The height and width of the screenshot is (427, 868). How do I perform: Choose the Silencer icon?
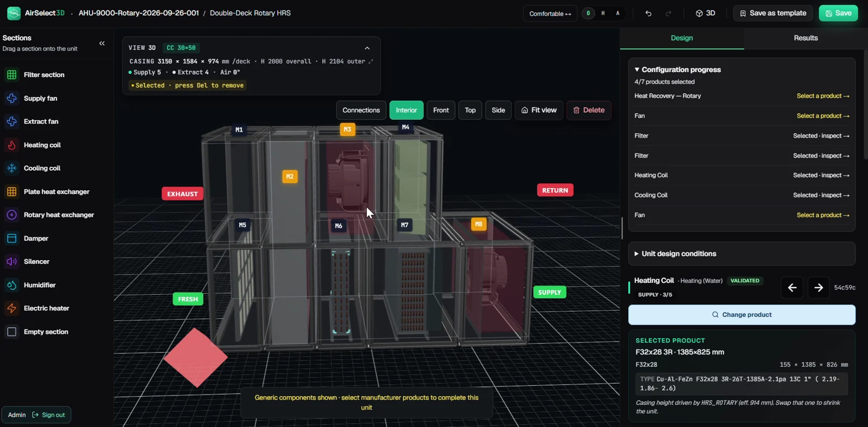pos(12,262)
